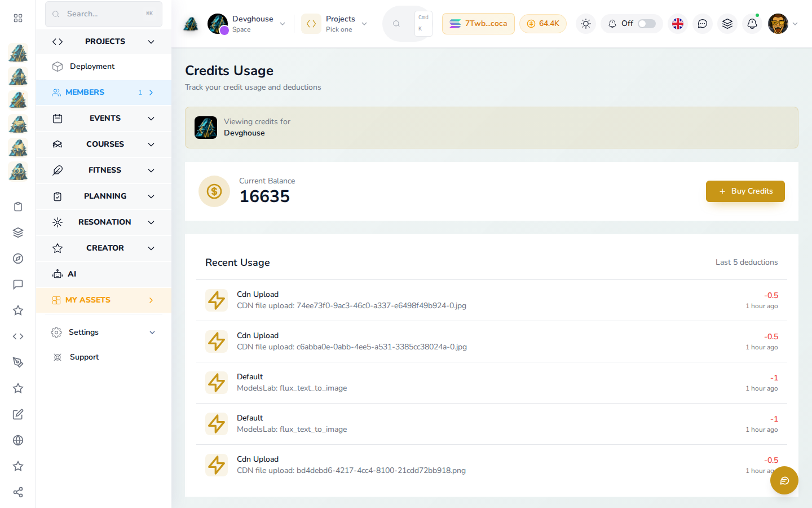Click the code brackets icon in left rail
812x508 pixels.
pyautogui.click(x=18, y=336)
